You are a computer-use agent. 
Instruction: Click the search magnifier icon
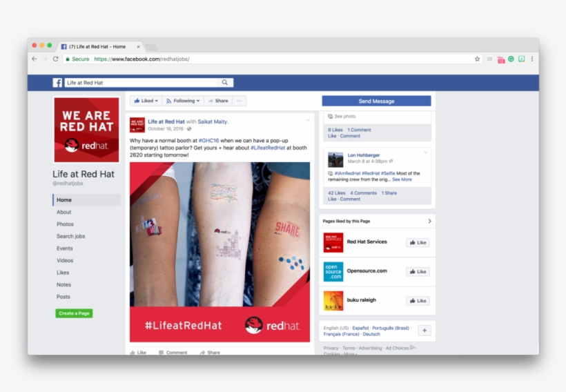(x=224, y=83)
